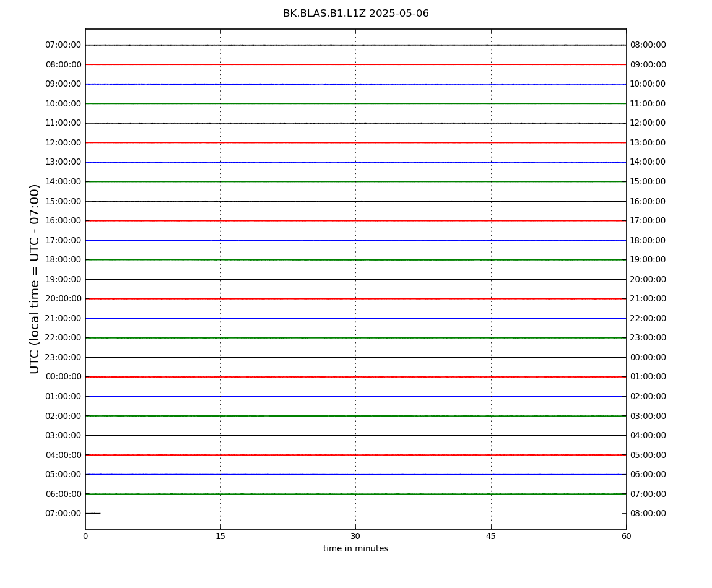
Task: Pick the right-axis end time label 18:00:00
Action: [648, 240]
